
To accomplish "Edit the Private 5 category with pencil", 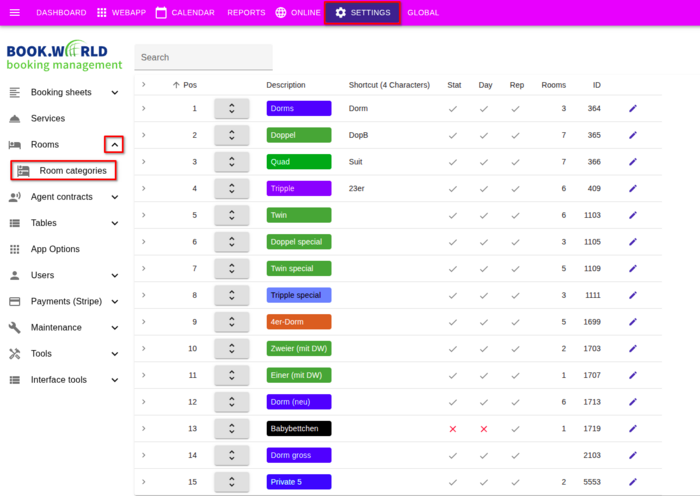I will pyautogui.click(x=632, y=482).
